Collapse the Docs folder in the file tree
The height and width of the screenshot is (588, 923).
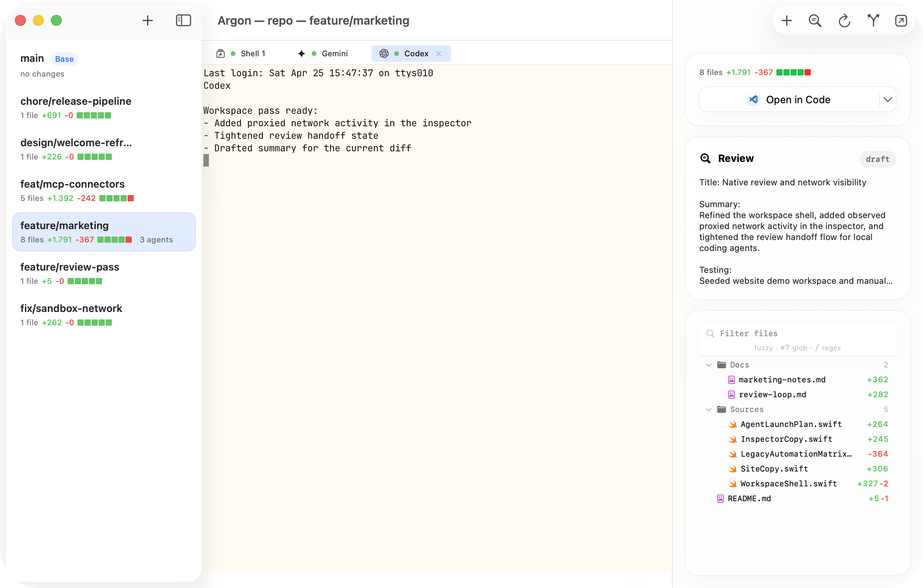[x=708, y=364]
